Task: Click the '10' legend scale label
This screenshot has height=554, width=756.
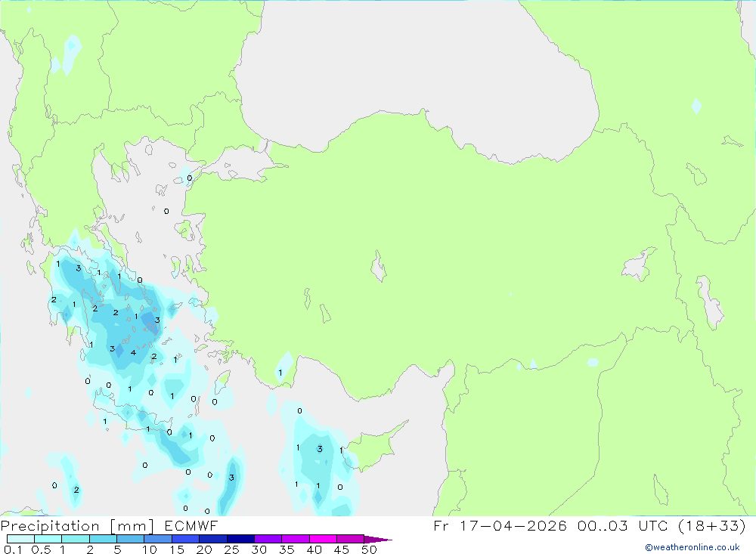Action: [x=150, y=549]
